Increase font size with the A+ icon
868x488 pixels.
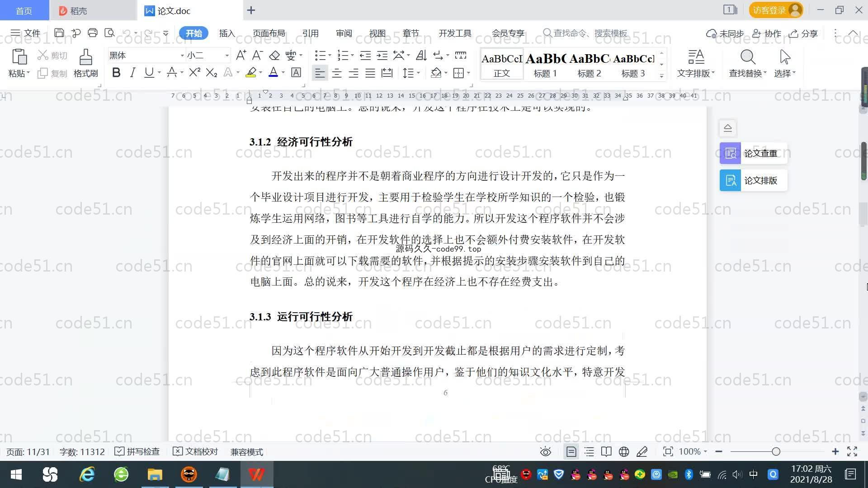coord(241,55)
